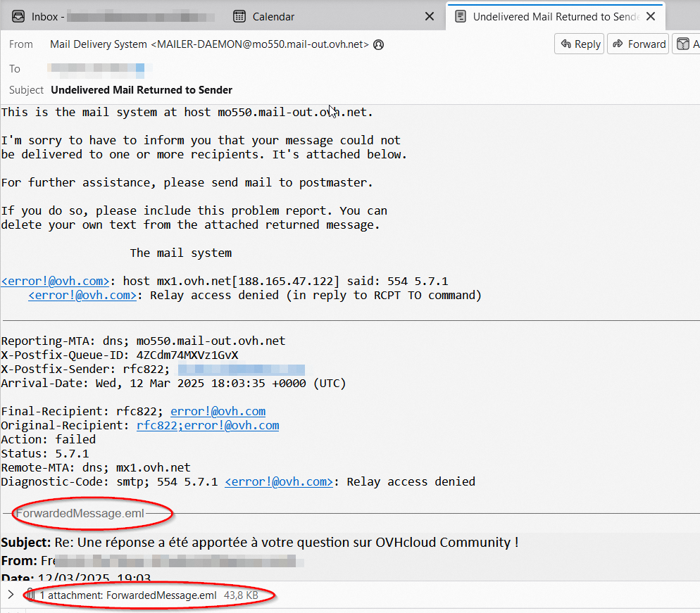Click contact icon beside MAILER-DAEMON sender address
This screenshot has width=700, height=613.
[x=379, y=44]
